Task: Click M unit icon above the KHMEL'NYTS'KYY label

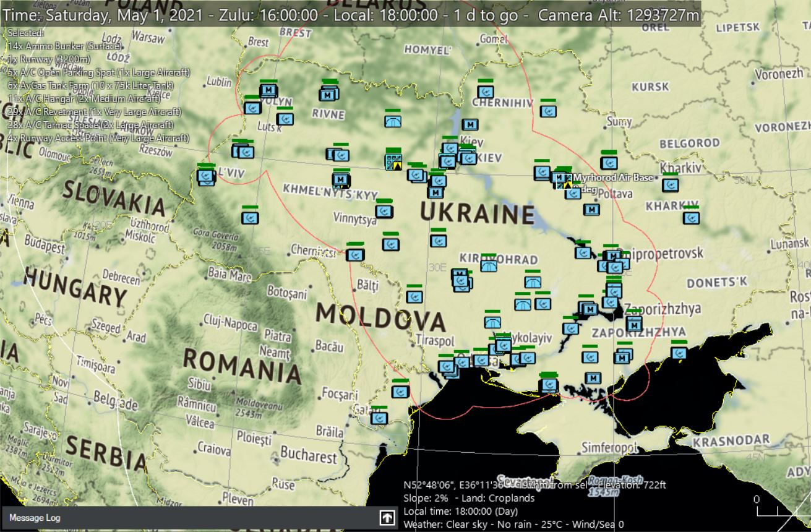Action: pos(340,180)
